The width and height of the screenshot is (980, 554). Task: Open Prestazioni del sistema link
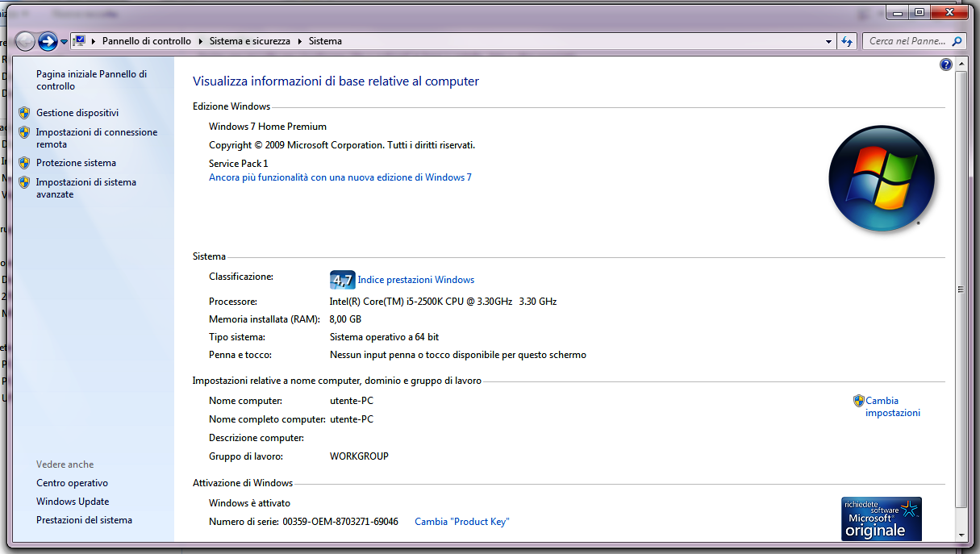tap(84, 520)
